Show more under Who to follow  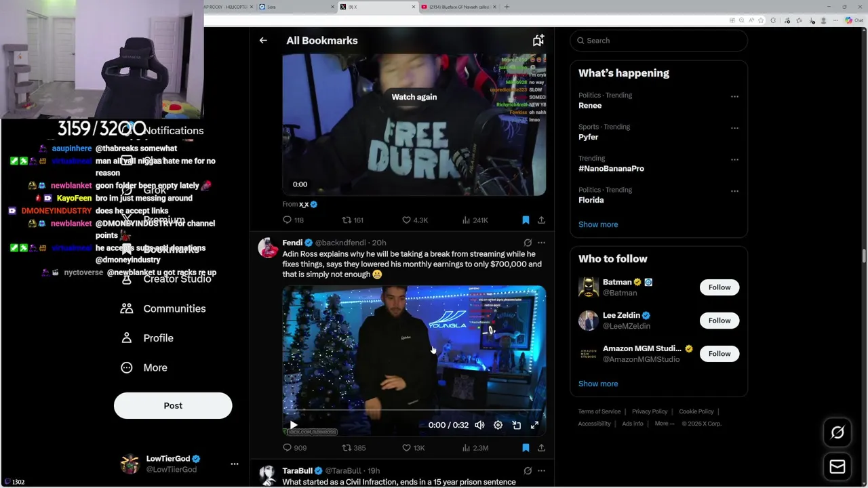[x=598, y=384]
